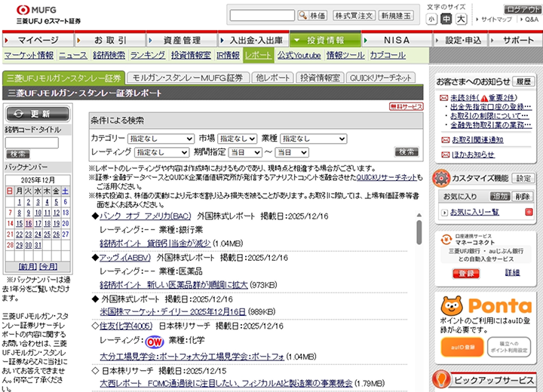
Task: Click the Ponta banner logo
Action: pos(486,305)
